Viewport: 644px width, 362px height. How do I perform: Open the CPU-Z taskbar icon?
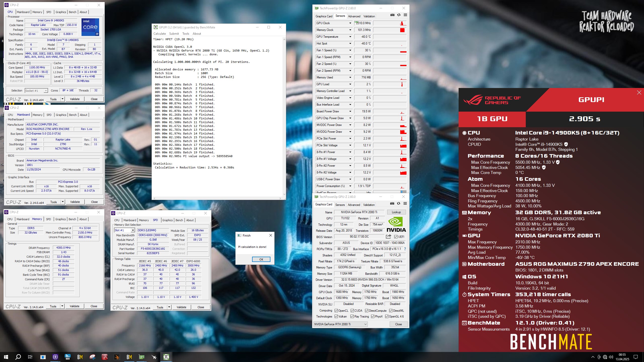point(55,357)
